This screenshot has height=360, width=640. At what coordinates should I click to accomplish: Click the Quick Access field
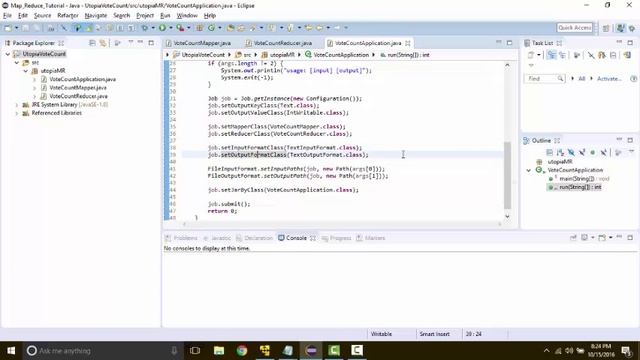click(575, 28)
